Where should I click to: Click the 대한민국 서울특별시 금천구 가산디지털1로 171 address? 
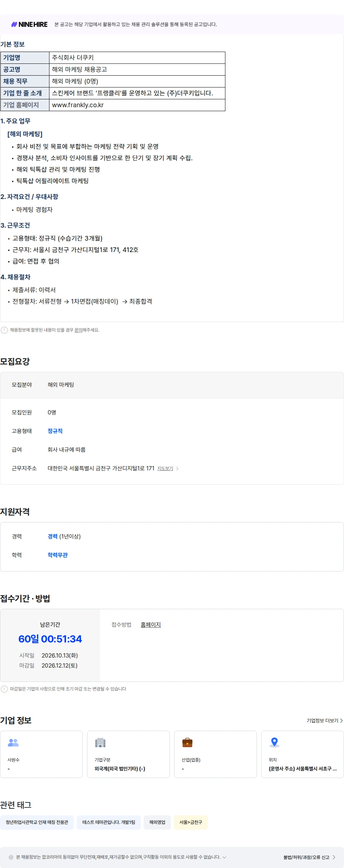tap(101, 468)
